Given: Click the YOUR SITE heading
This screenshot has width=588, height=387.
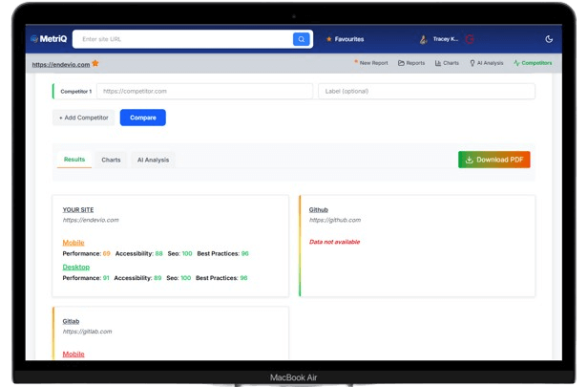Looking at the screenshot, I should pos(78,210).
